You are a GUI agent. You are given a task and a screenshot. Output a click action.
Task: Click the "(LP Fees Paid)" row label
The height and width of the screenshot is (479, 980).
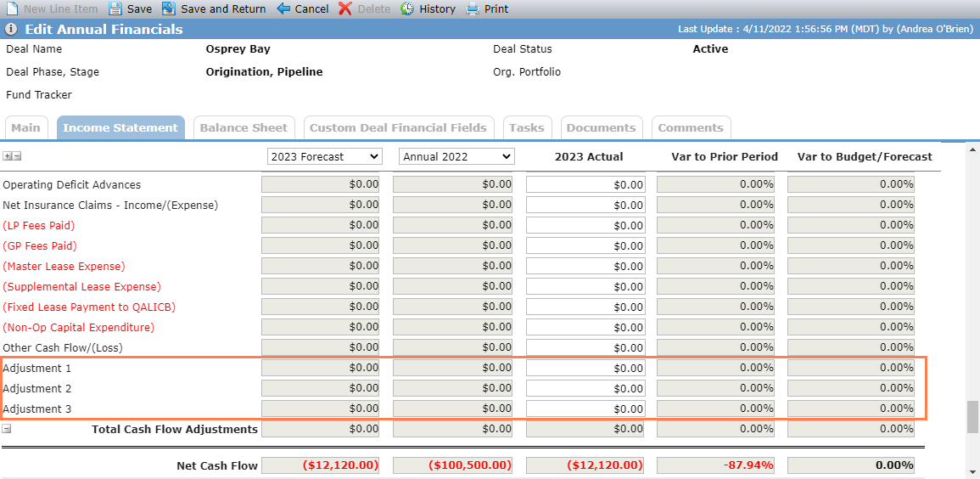coord(39,225)
